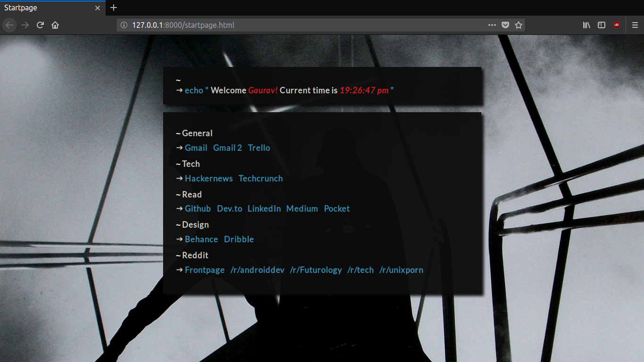Screen dimensions: 644x362
Task: Open the /r/androiddev link
Action: point(257,270)
